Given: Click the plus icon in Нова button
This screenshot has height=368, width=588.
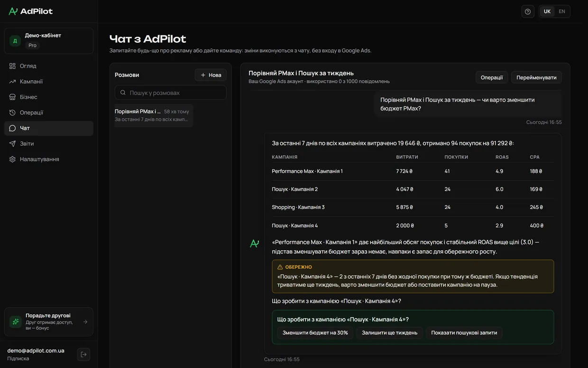Looking at the screenshot, I should [203, 75].
